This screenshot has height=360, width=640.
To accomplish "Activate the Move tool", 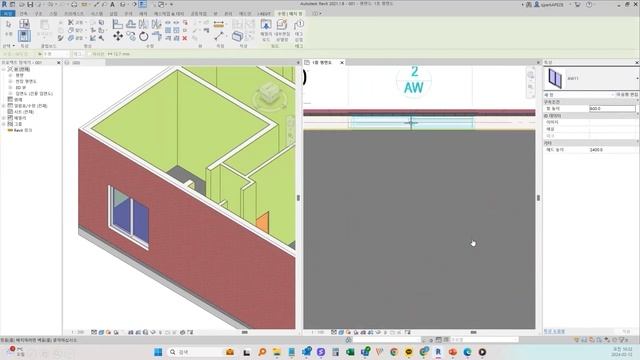I will 118,36.
